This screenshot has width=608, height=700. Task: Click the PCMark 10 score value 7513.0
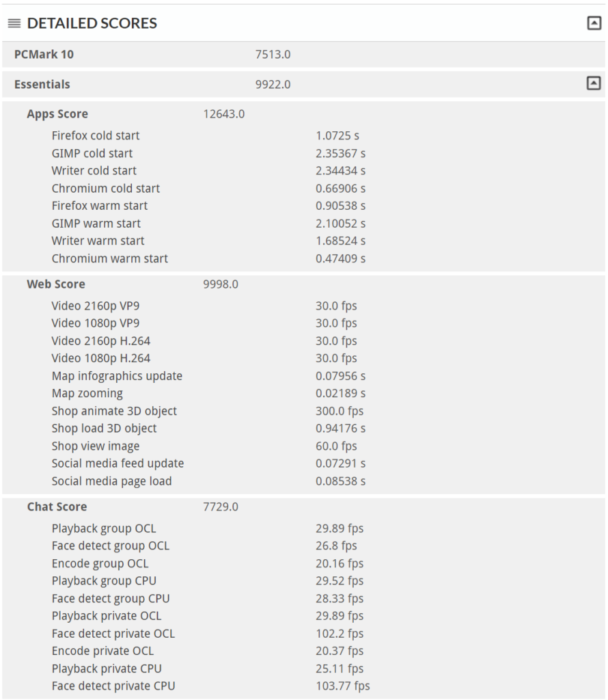[273, 54]
